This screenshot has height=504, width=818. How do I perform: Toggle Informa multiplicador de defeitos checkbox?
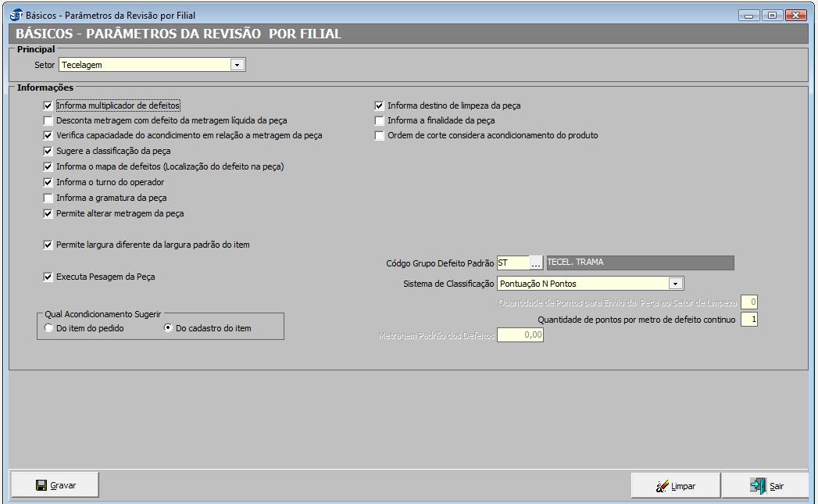click(48, 105)
